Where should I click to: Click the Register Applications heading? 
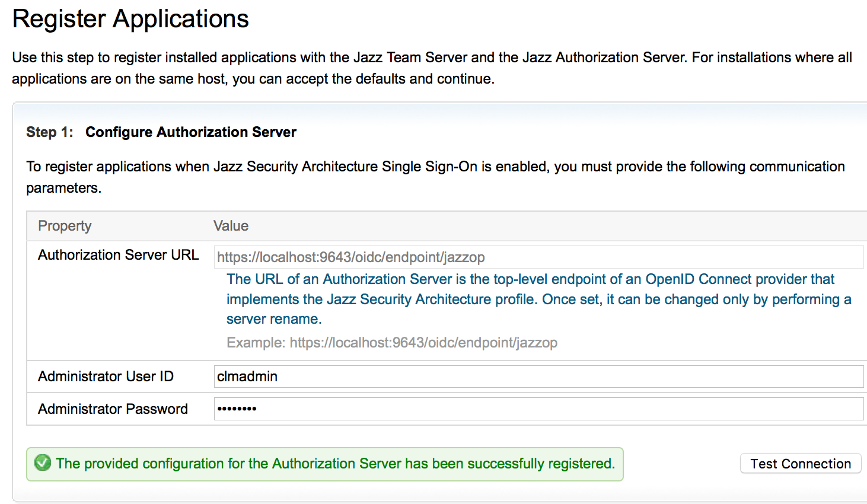point(130,19)
